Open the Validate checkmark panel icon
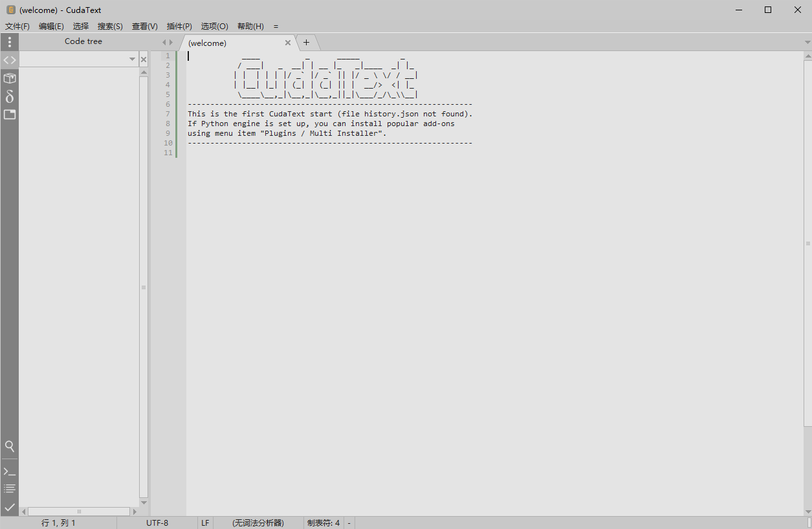812x529 pixels. click(x=10, y=507)
